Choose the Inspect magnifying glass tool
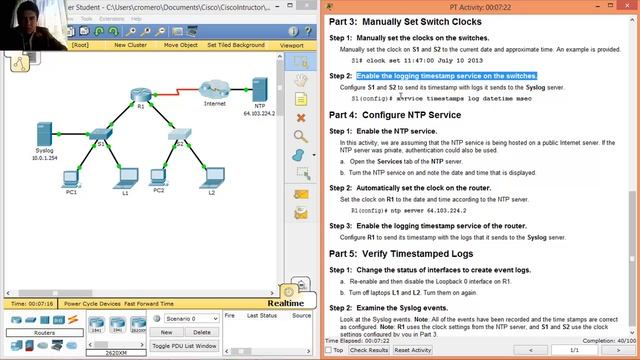This screenshot has width=640, height=360. coord(301,136)
